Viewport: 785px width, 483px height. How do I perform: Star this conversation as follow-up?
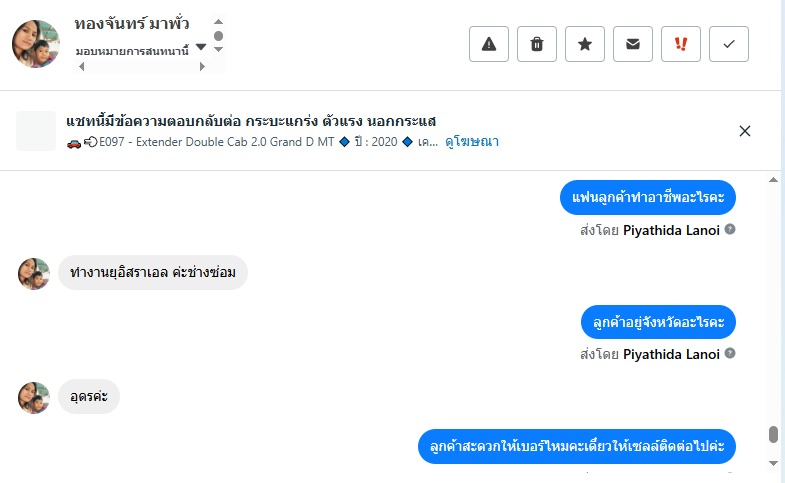[x=585, y=44]
